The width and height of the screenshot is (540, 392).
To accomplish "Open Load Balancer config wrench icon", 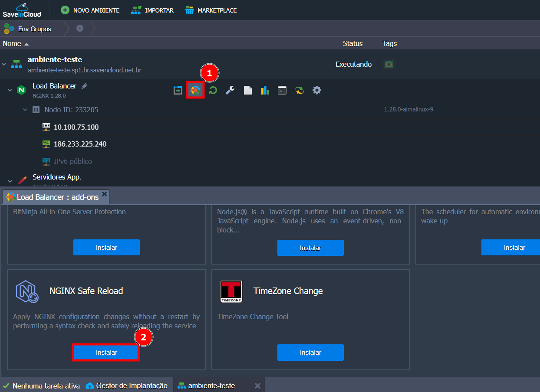I will click(230, 90).
